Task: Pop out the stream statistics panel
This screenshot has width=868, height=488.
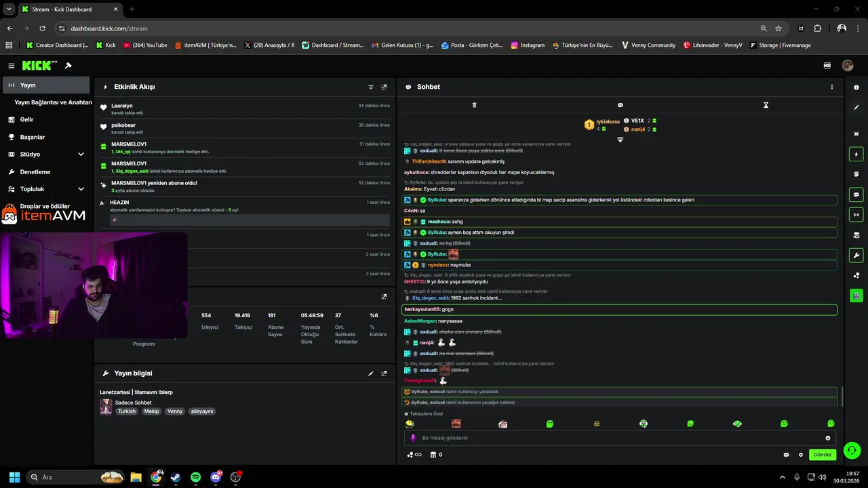Action: [384, 297]
